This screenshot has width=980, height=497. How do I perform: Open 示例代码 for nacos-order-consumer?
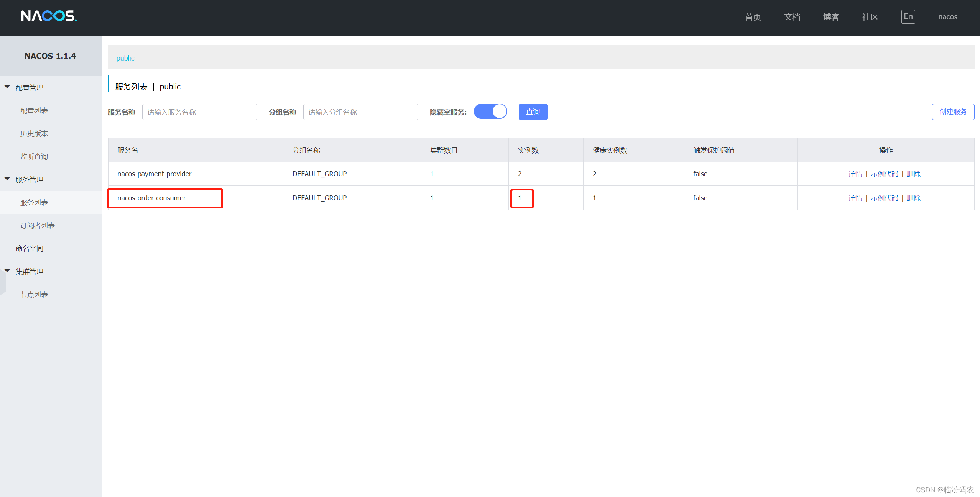[885, 198]
